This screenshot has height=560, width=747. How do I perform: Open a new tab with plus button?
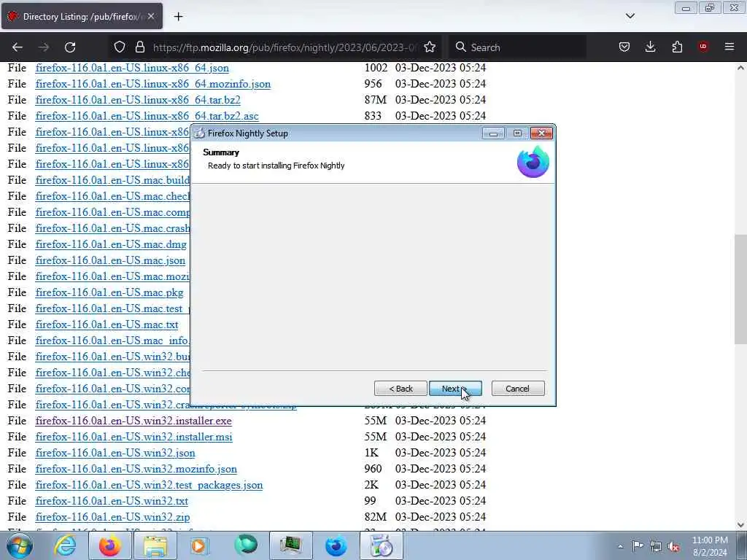(x=178, y=17)
